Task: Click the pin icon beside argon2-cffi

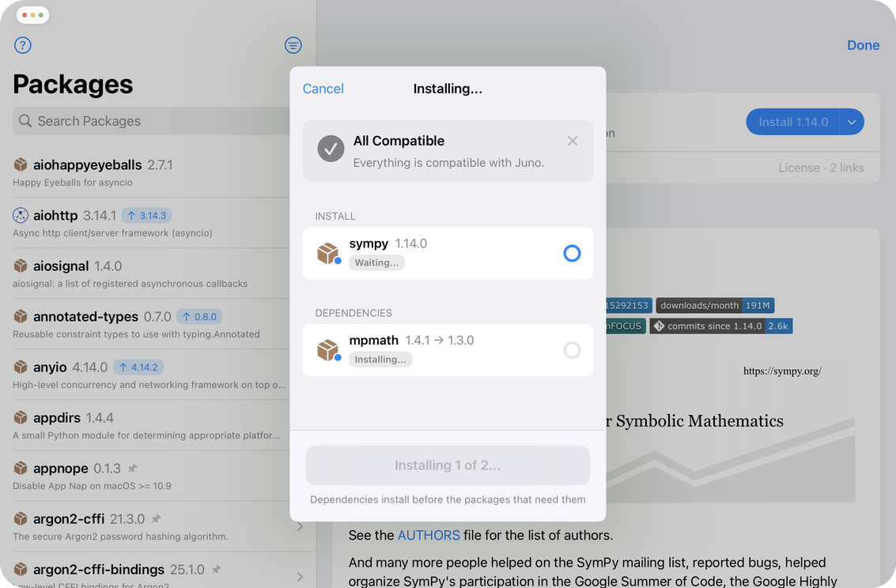Action: [x=156, y=519]
